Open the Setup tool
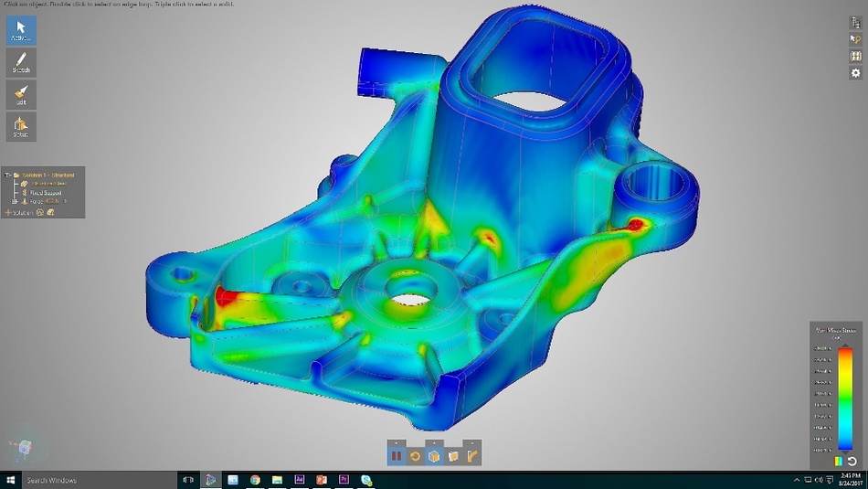 [x=21, y=126]
